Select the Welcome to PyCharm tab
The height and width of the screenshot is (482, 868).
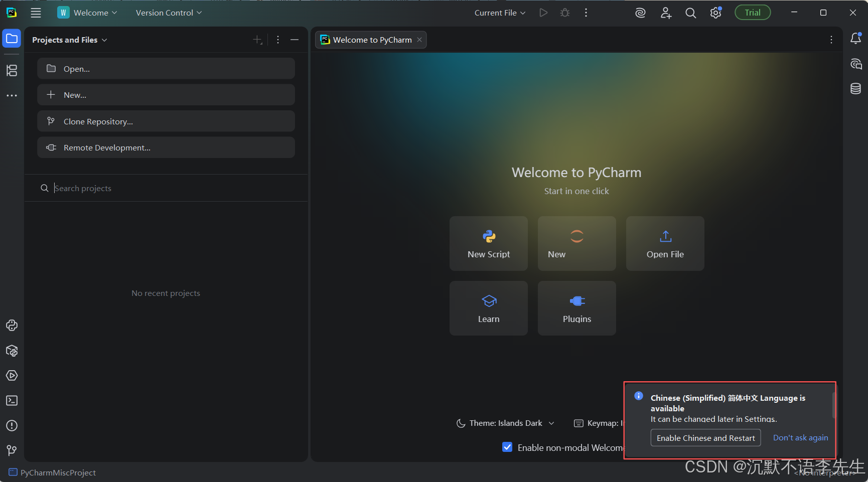(x=371, y=40)
